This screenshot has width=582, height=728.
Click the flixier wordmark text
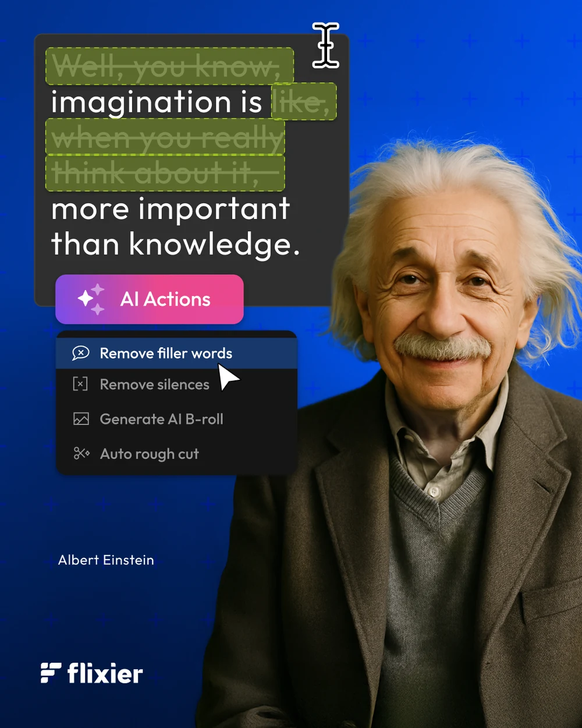click(x=105, y=673)
